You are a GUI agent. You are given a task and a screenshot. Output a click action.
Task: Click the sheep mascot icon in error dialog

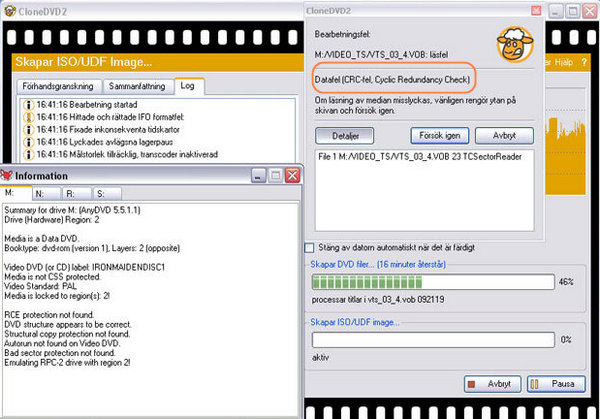[x=515, y=45]
